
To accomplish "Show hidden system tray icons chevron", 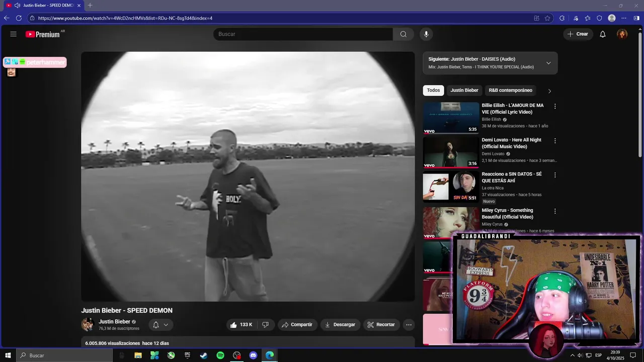I will click(572, 355).
